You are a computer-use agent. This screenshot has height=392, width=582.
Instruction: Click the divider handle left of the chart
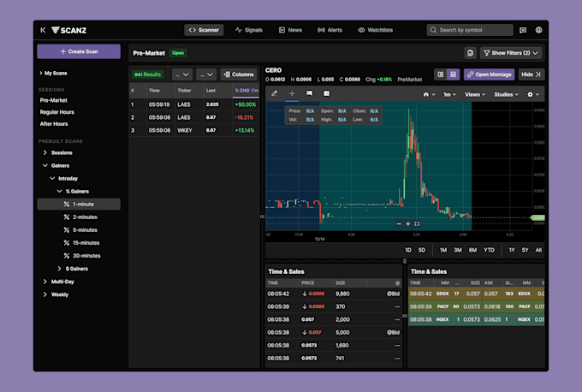[x=262, y=217]
